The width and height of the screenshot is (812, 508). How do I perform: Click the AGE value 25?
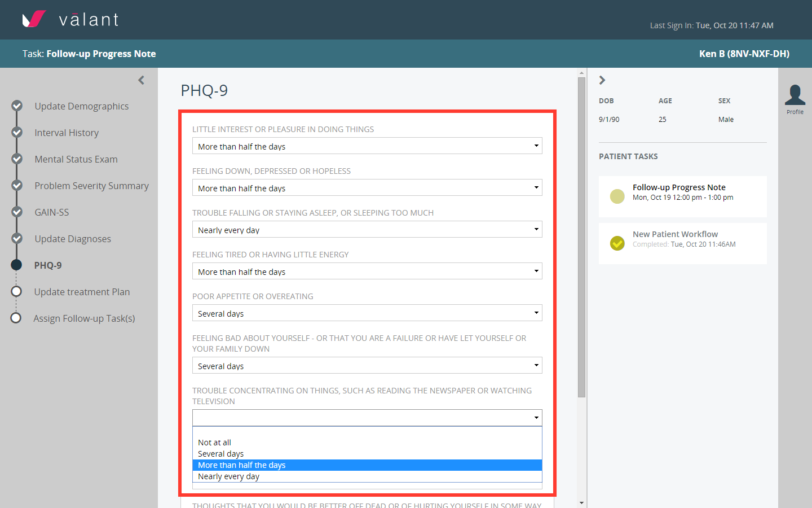pos(663,120)
